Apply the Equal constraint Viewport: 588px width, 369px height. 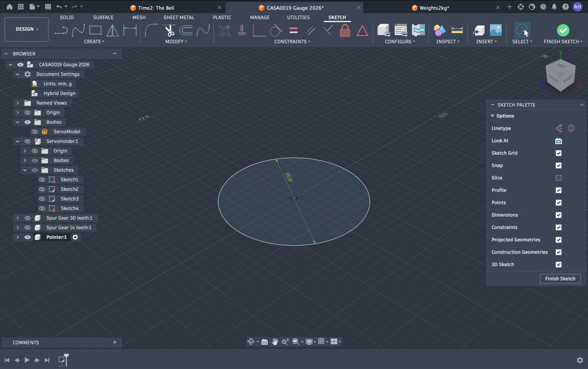pyautogui.click(x=294, y=30)
